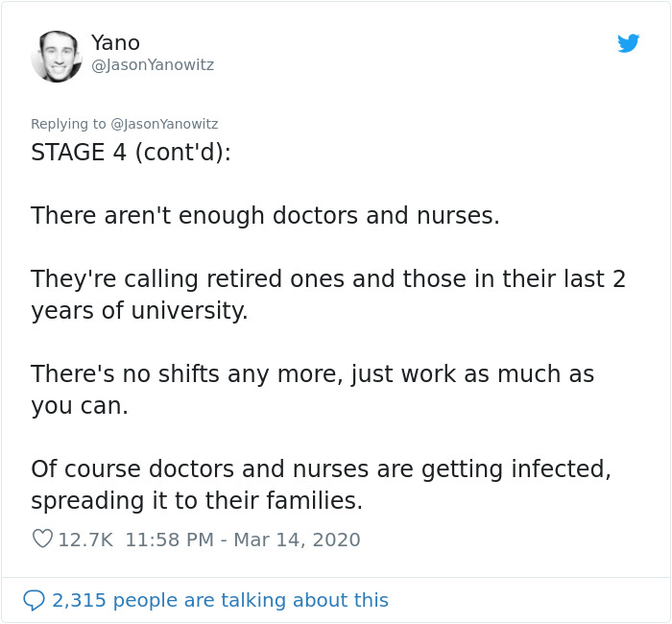Click the "STAGE 4 (cont'd):" heading text
672x624 pixels.
pos(131,153)
